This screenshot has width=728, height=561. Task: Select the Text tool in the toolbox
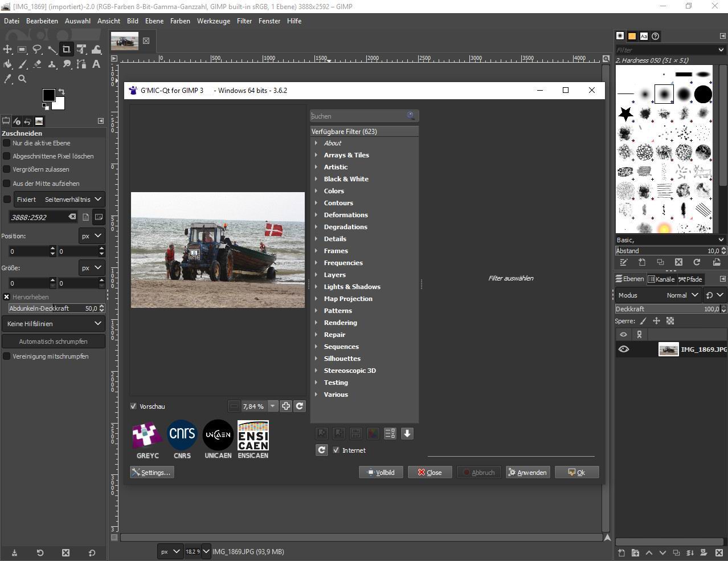pyautogui.click(x=96, y=64)
